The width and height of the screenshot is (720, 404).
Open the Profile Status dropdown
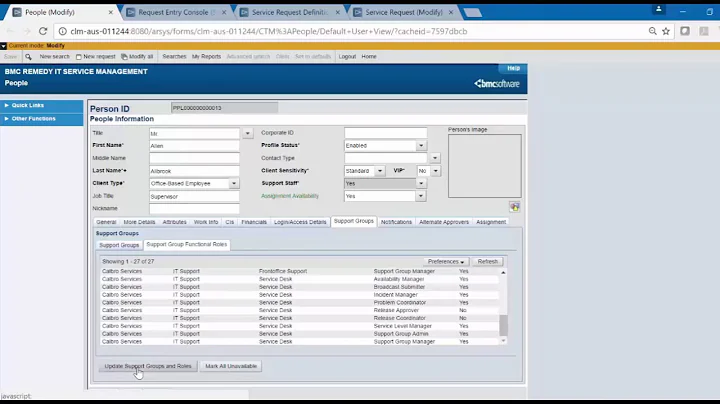pyautogui.click(x=421, y=146)
